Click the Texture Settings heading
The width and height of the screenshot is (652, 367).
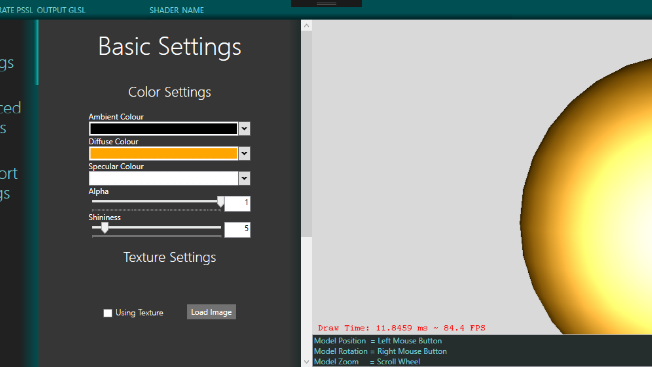coord(170,257)
